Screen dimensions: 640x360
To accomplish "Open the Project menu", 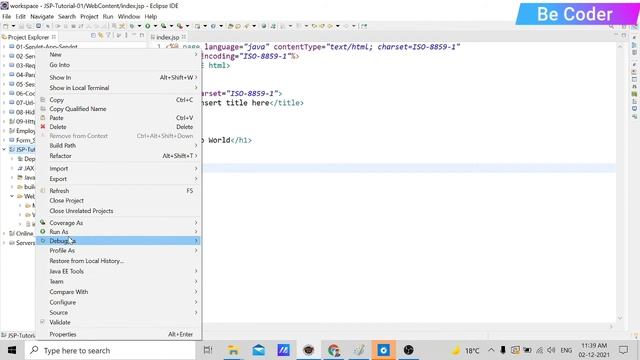I will [89, 17].
